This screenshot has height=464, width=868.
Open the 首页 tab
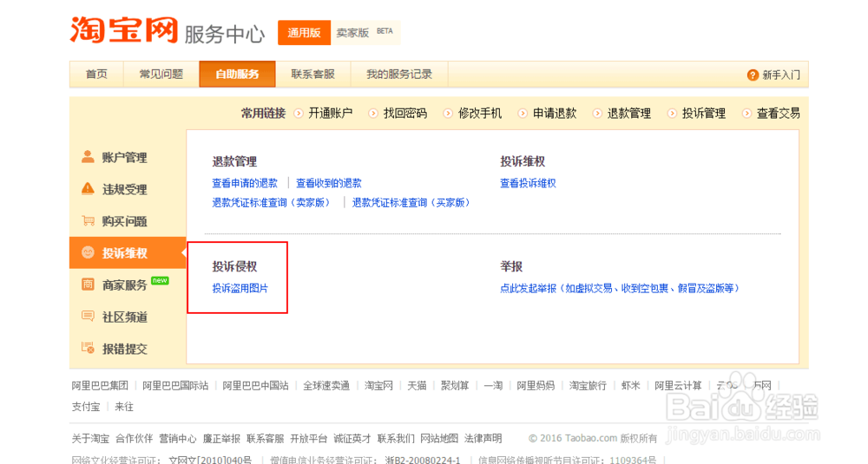pos(96,74)
